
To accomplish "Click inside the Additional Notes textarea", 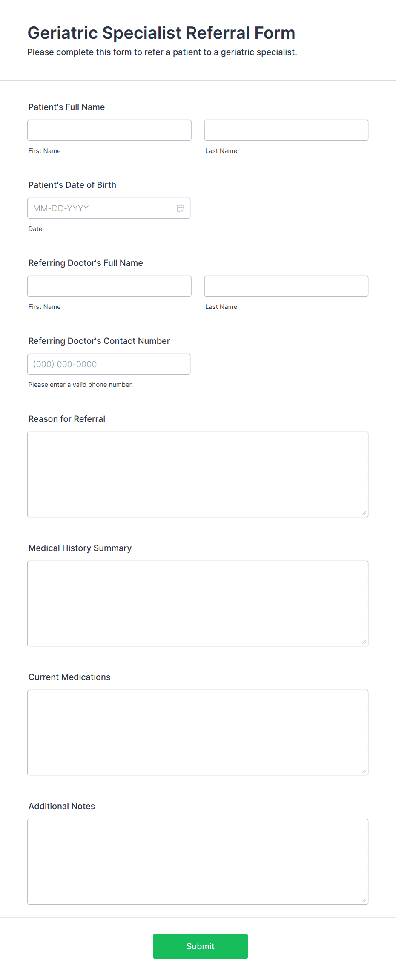I will pyautogui.click(x=198, y=861).
